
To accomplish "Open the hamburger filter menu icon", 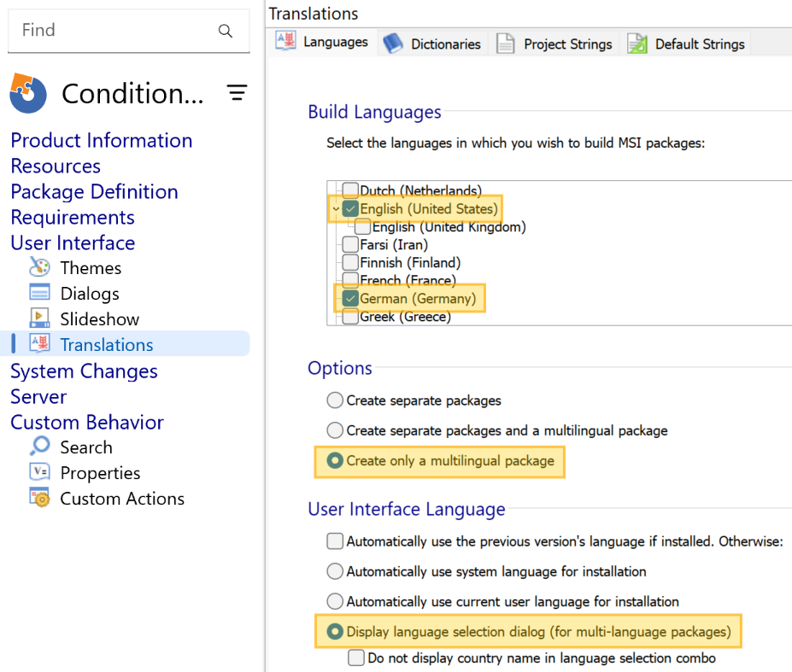I will coord(237,92).
